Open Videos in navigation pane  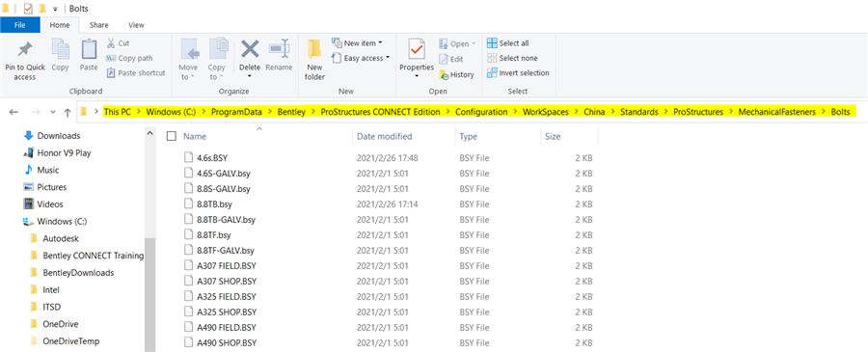pyautogui.click(x=50, y=204)
